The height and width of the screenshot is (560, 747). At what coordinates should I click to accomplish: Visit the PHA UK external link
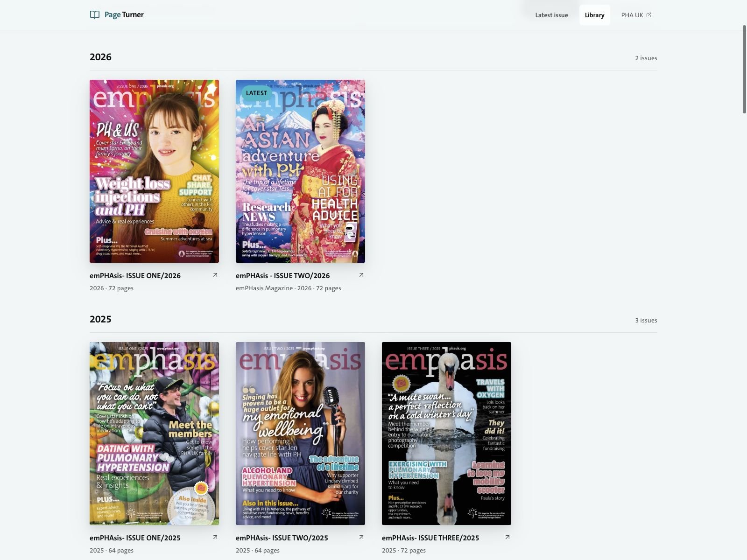point(636,15)
